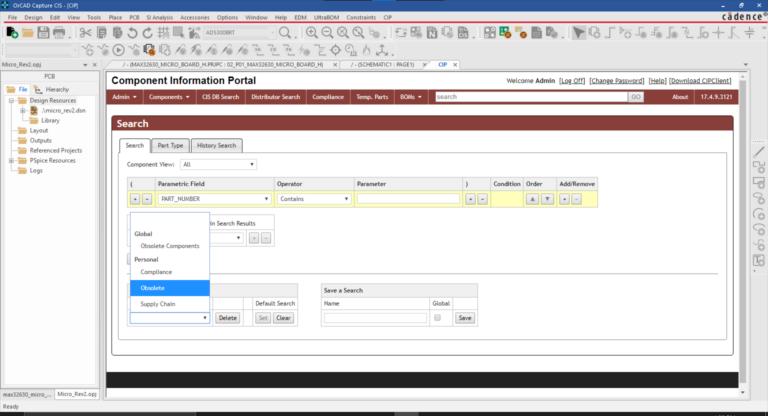Click the Parameter input field
The width and height of the screenshot is (768, 416).
tap(408, 199)
